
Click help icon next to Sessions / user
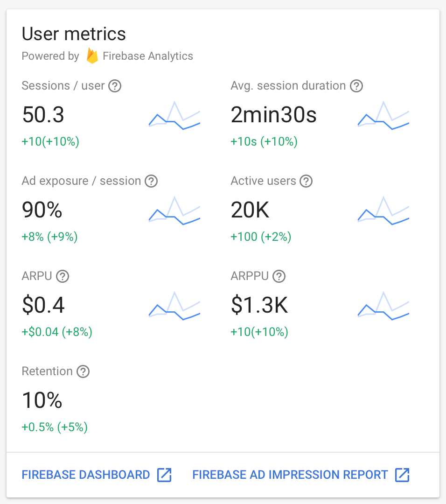pyautogui.click(x=115, y=86)
